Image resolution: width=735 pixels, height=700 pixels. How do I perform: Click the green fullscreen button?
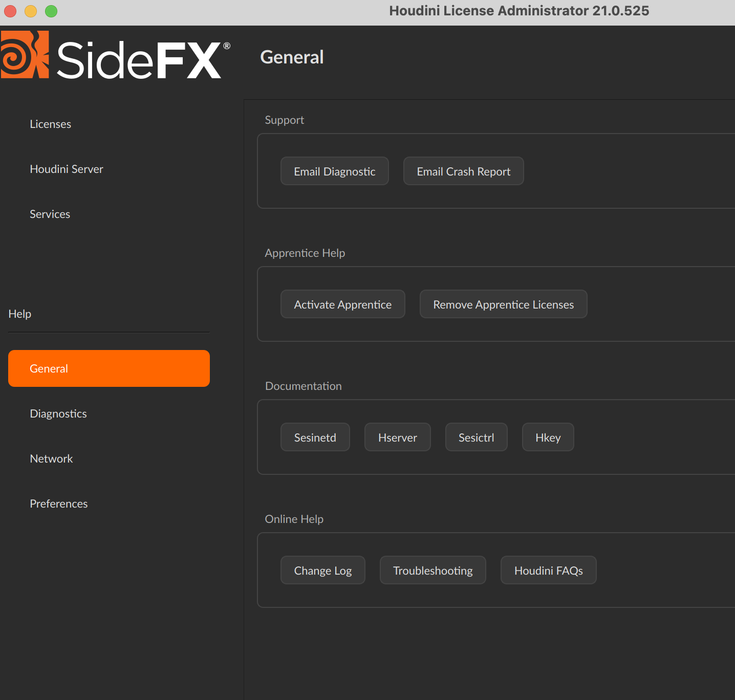(51, 11)
